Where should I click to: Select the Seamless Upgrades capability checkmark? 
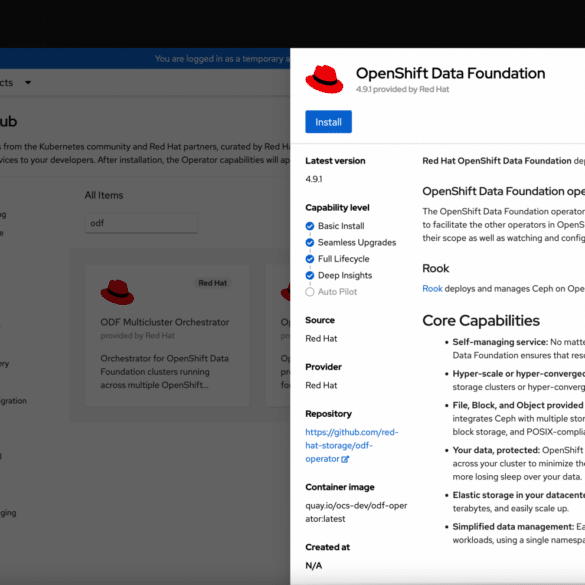pos(310,243)
